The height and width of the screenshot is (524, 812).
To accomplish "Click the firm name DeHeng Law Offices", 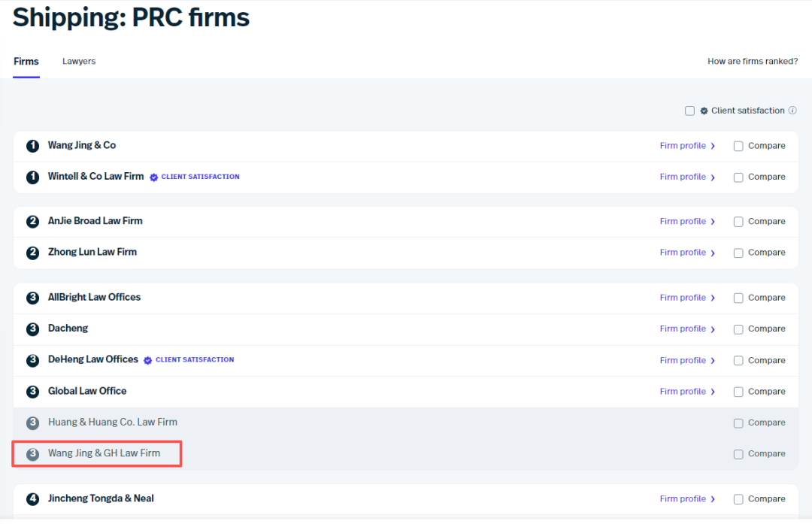I will (x=93, y=359).
